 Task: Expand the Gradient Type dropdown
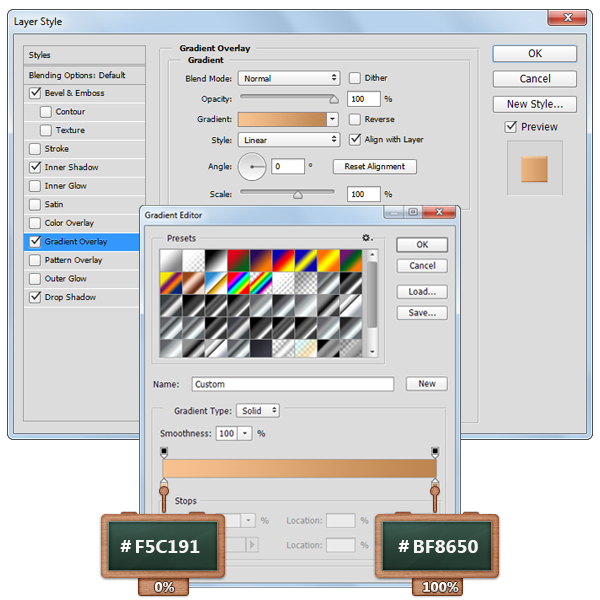[x=258, y=410]
